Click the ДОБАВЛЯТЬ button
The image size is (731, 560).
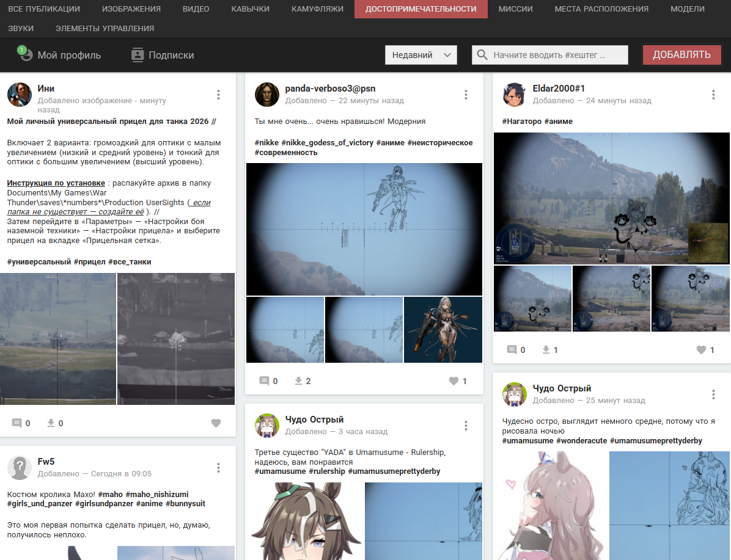point(681,55)
